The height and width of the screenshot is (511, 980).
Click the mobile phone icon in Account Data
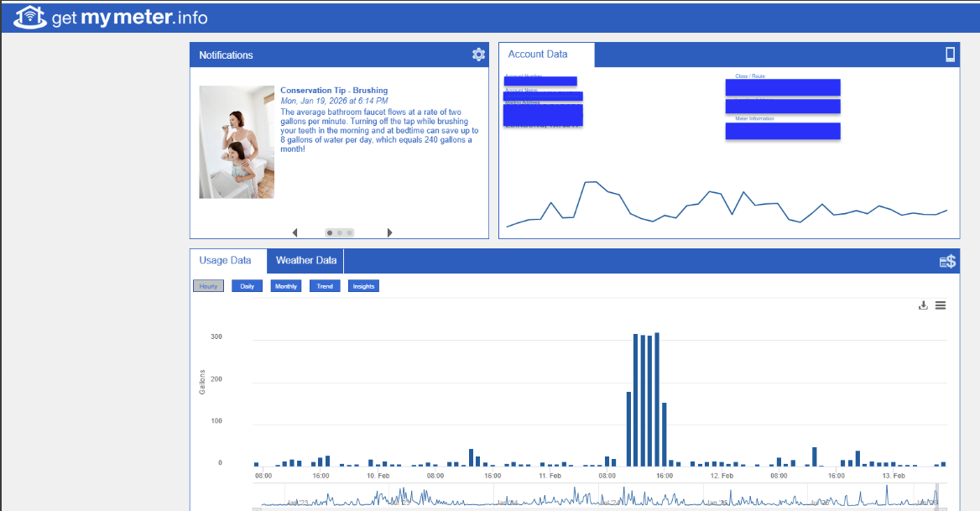950,55
